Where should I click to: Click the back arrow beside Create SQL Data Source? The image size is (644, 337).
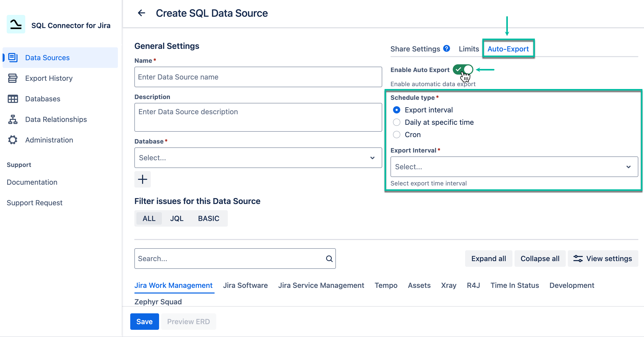pos(142,13)
